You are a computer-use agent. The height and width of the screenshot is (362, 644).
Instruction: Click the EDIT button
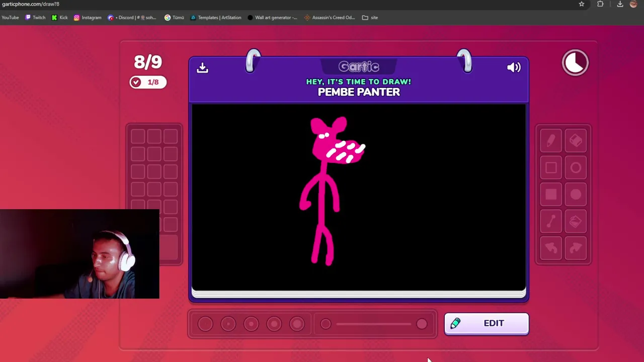coord(487,323)
